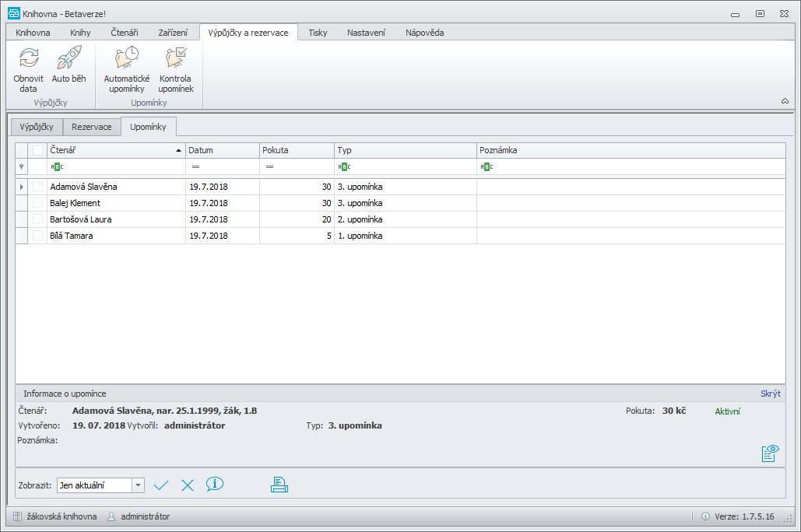The image size is (801, 532).
Task: Cancel reminder with the blue X icon
Action: tap(188, 485)
